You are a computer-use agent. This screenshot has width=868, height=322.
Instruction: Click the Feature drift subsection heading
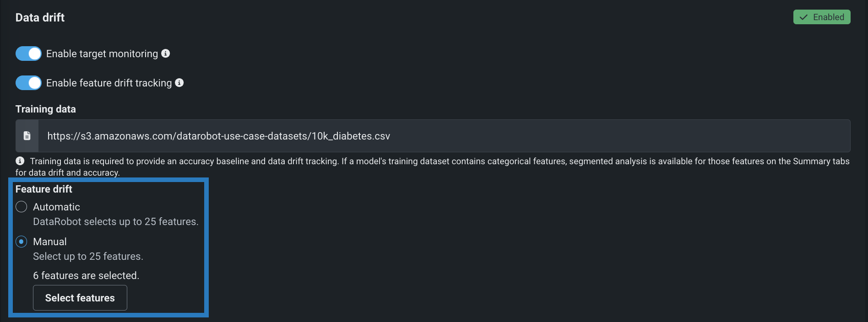[44, 189]
